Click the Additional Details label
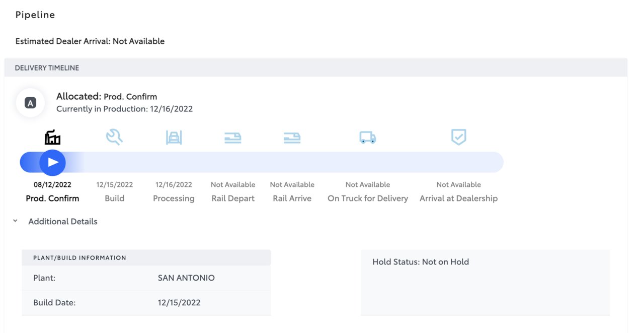Image resolution: width=644 pixels, height=333 pixels. click(x=63, y=221)
